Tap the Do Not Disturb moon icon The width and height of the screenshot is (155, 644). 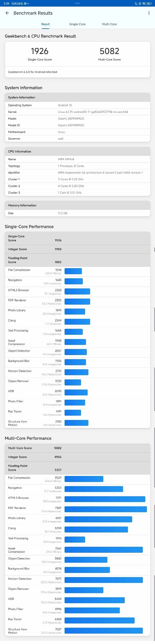(x=136, y=4)
